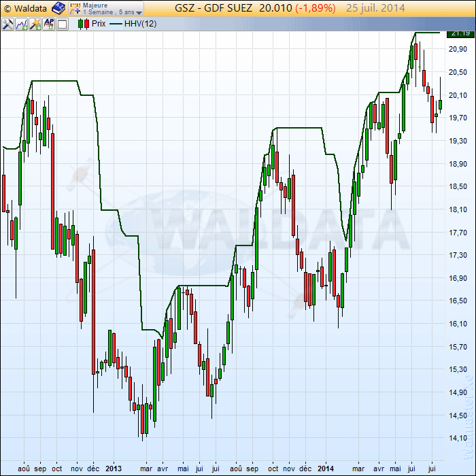
Task: Open the tools hammer and wrench icon
Action: 8,24
